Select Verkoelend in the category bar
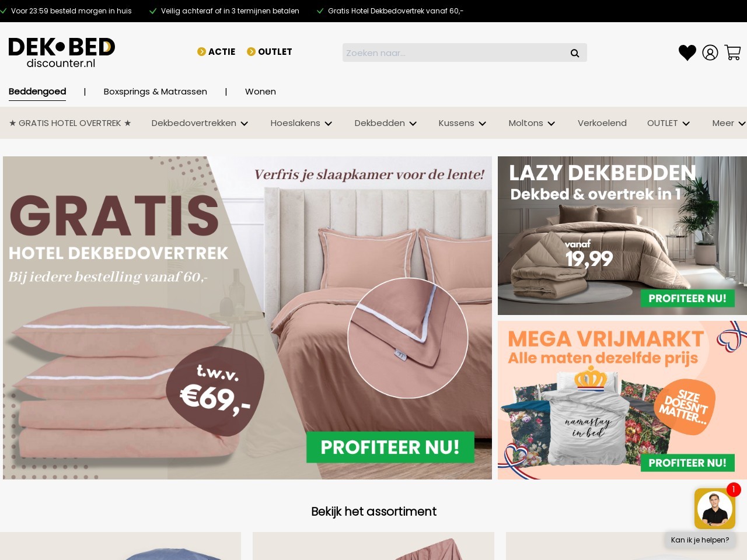Image resolution: width=747 pixels, height=560 pixels. [602, 123]
